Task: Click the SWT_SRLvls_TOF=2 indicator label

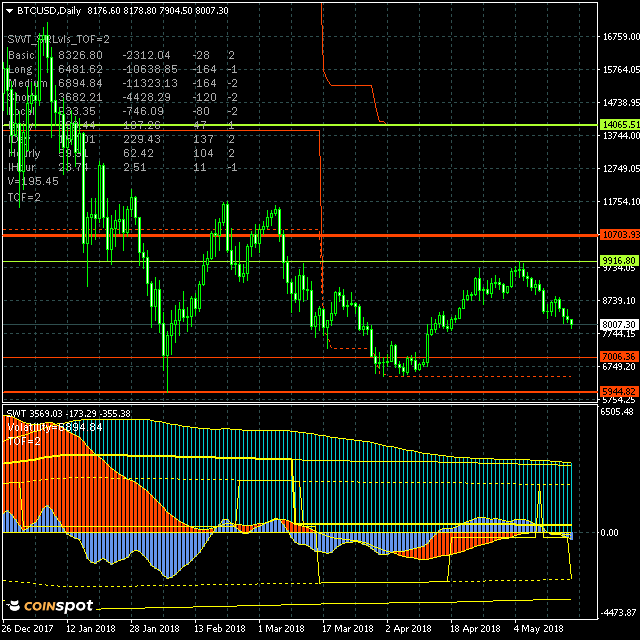Action: (x=59, y=39)
